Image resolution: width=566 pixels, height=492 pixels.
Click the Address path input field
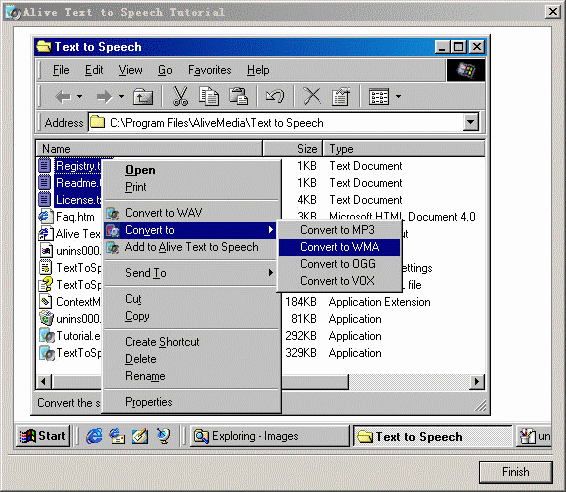tap(276, 123)
